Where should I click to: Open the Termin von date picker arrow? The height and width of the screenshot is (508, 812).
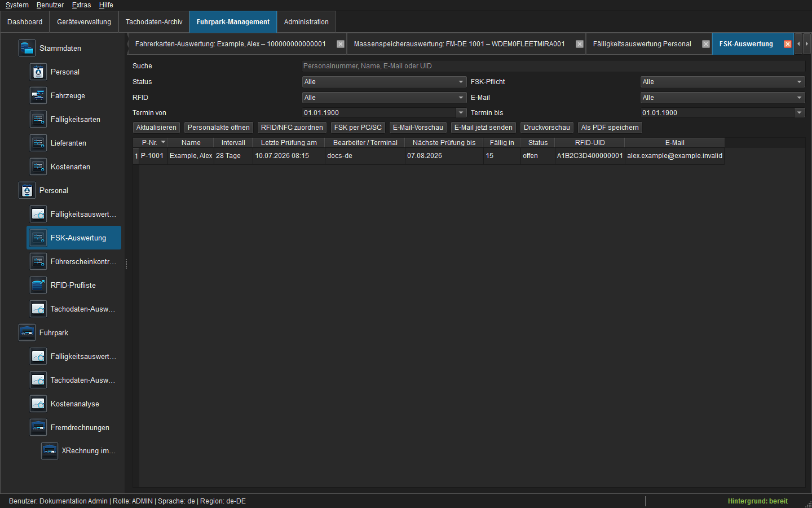(461, 113)
